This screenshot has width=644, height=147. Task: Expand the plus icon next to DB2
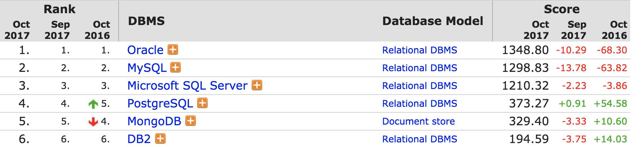point(160,139)
